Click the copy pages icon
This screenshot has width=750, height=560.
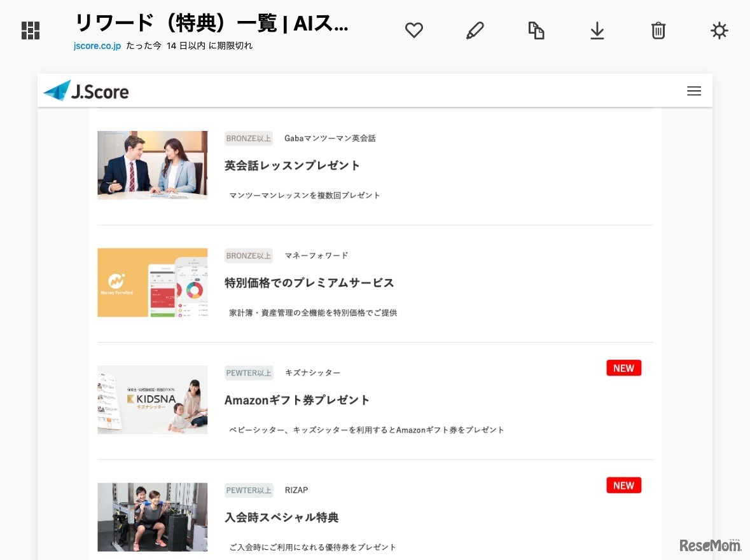tap(536, 30)
